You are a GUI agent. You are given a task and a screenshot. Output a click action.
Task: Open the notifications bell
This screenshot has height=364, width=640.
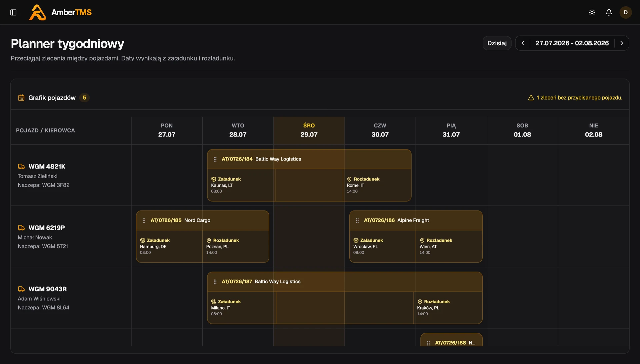click(609, 12)
